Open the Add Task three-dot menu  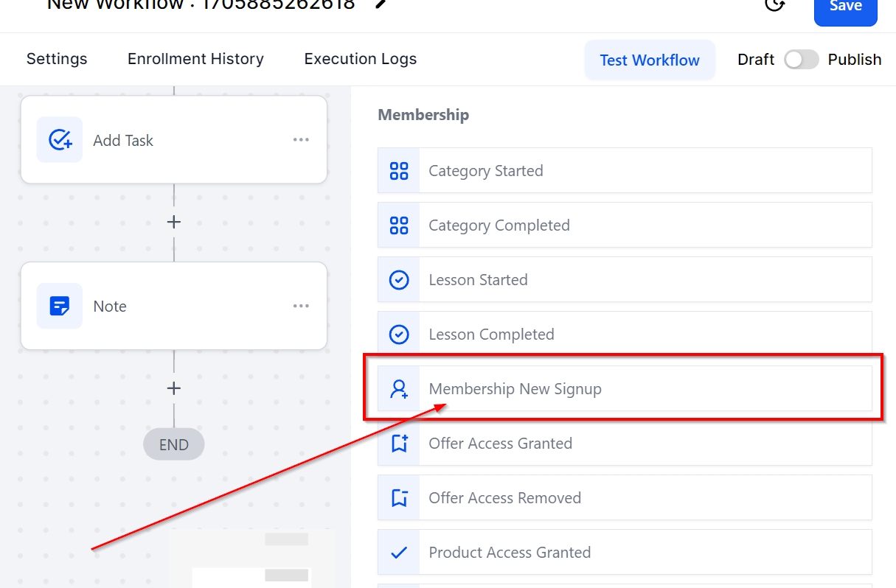coord(301,140)
